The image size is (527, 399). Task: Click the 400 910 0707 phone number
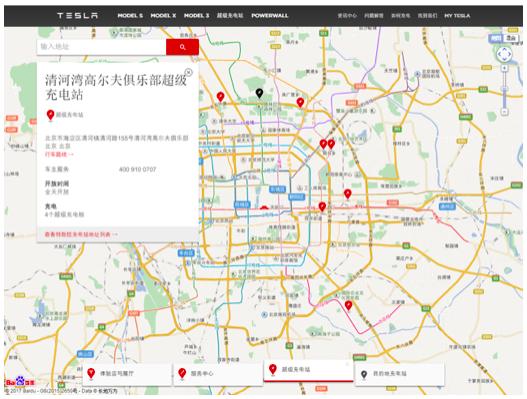[137, 169]
